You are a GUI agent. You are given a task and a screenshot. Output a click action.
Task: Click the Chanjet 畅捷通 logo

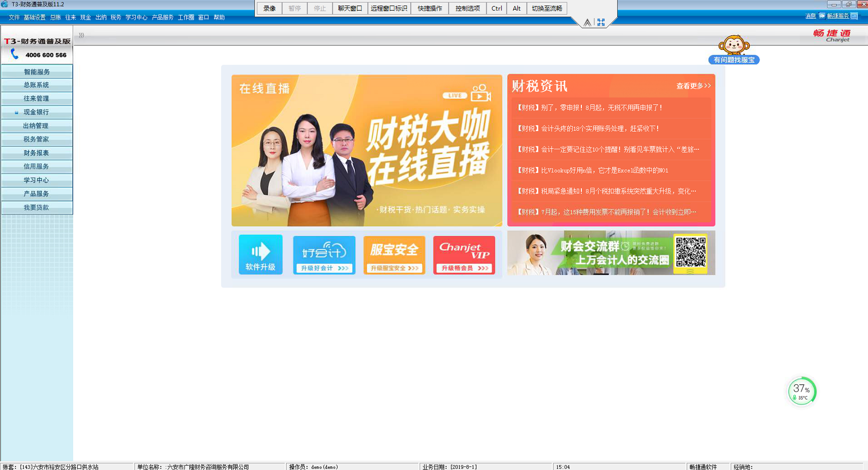pos(832,35)
